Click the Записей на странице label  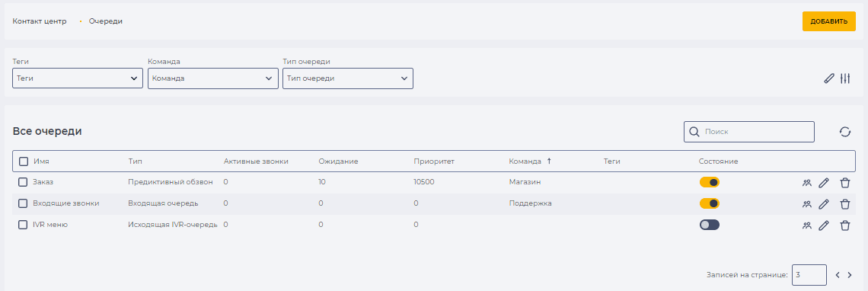tap(747, 275)
